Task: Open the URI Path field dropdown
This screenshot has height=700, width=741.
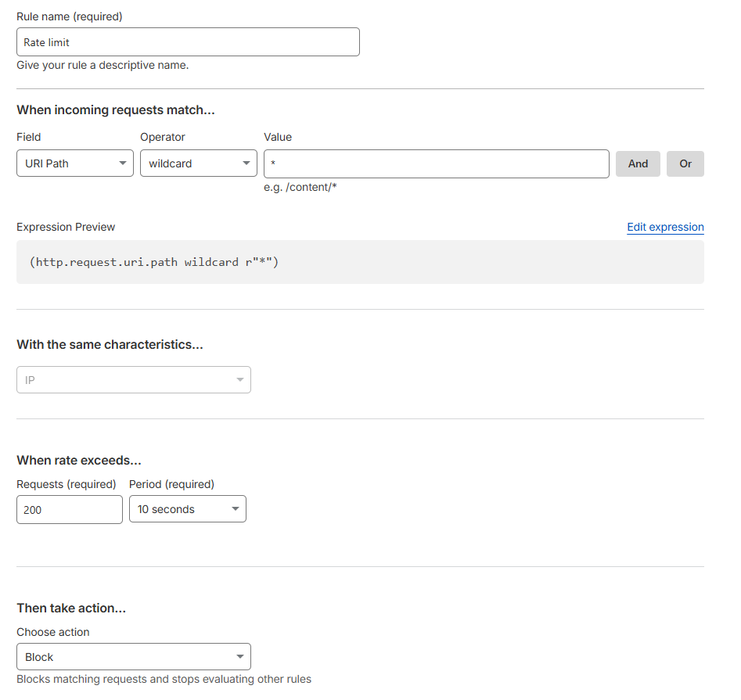Action: (74, 163)
